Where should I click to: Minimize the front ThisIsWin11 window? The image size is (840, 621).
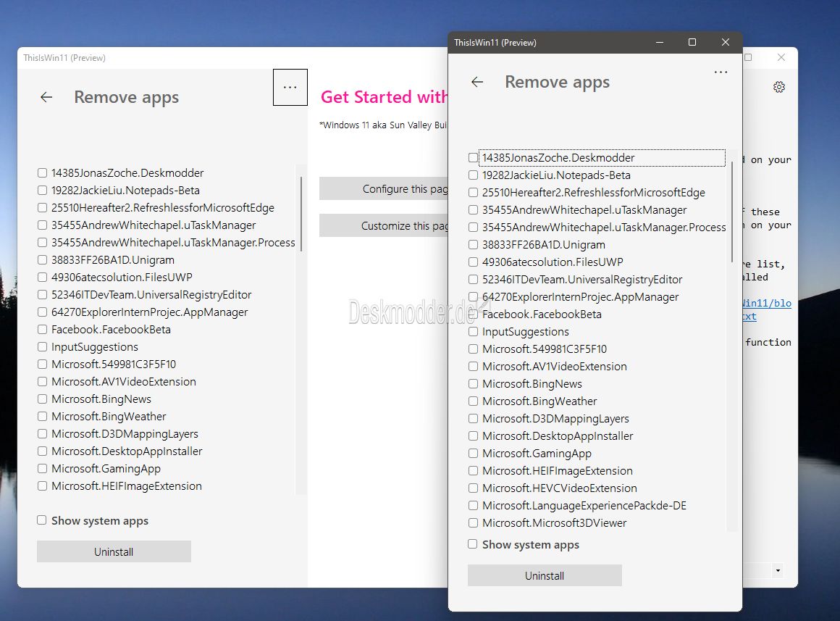660,42
